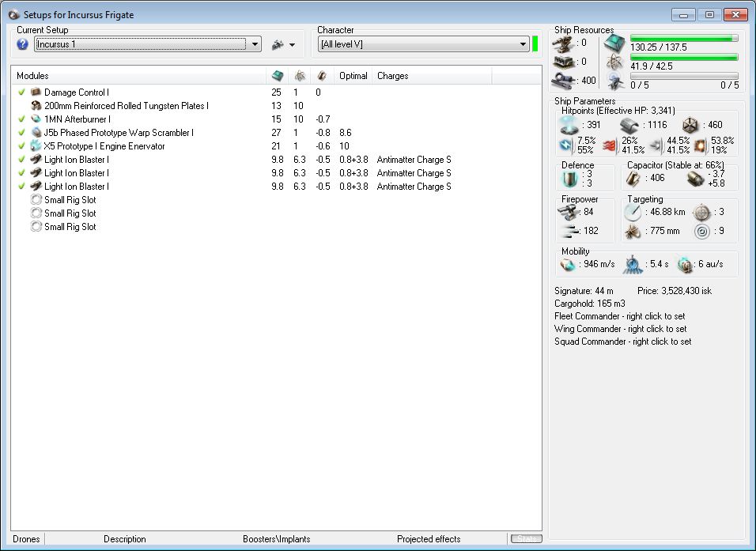Click Fleet Commander right click to set

pos(619,316)
